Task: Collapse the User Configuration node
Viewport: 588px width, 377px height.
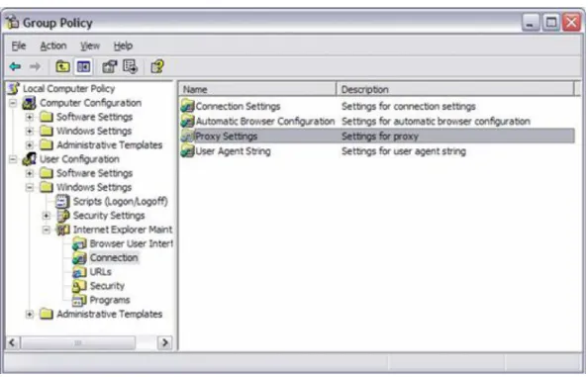Action: tap(13, 159)
